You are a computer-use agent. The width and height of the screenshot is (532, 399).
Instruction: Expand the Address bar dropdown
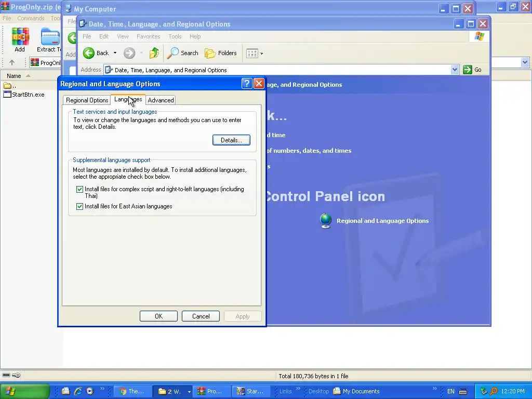[455, 70]
